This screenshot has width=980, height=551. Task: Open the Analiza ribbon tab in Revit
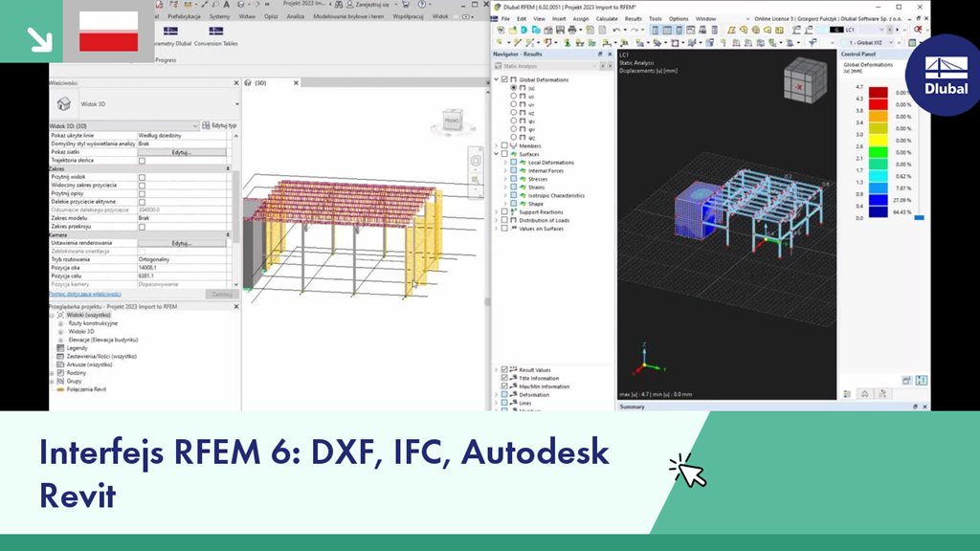(x=296, y=16)
